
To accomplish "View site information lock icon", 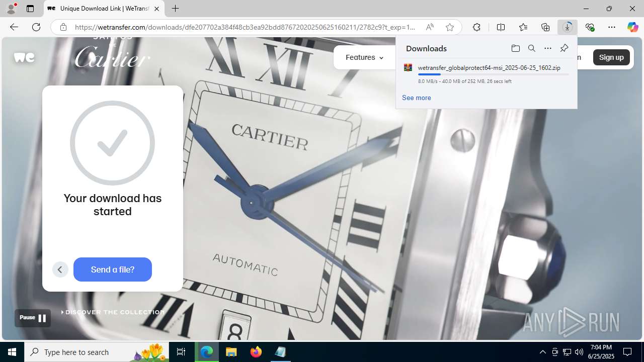I will point(63,27).
